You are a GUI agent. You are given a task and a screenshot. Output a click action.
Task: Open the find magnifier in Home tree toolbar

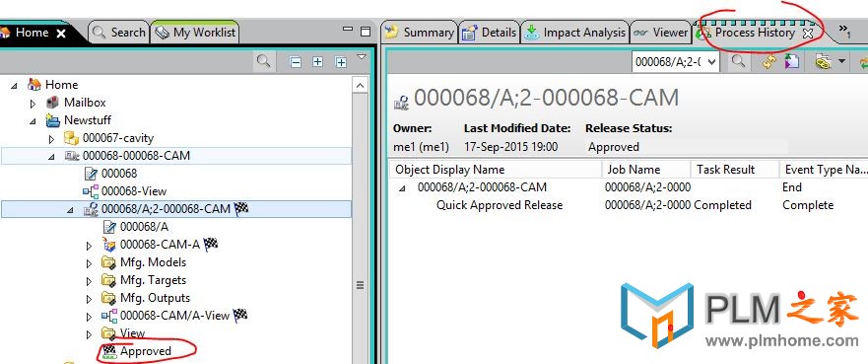tap(263, 61)
